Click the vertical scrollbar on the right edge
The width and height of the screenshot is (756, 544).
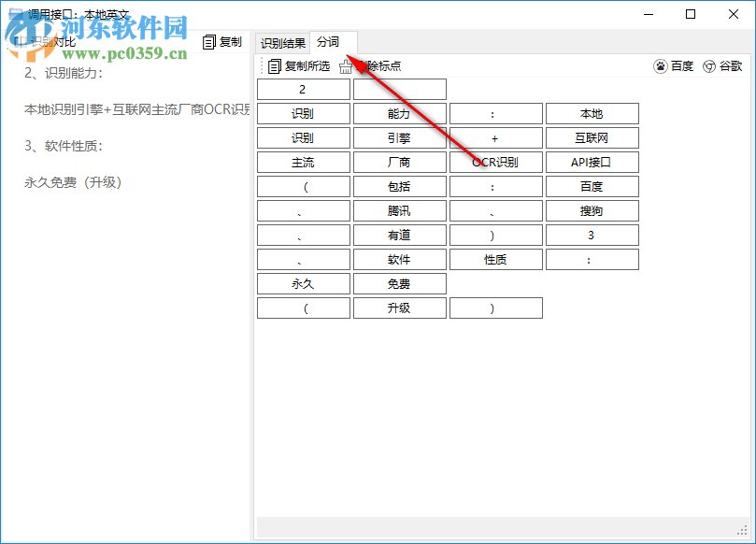(745, 280)
